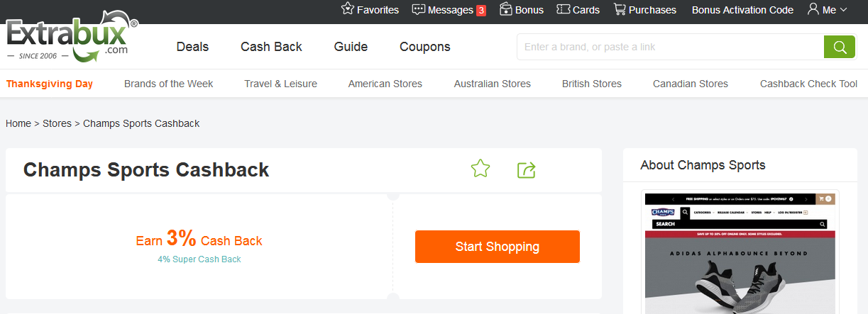
Task: Select the Cashback Check Tool tab
Action: [808, 84]
